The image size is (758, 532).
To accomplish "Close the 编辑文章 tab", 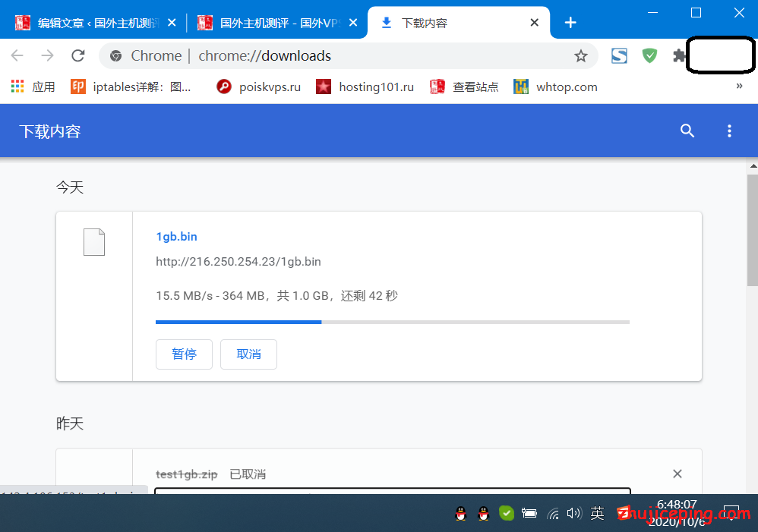I will point(172,23).
